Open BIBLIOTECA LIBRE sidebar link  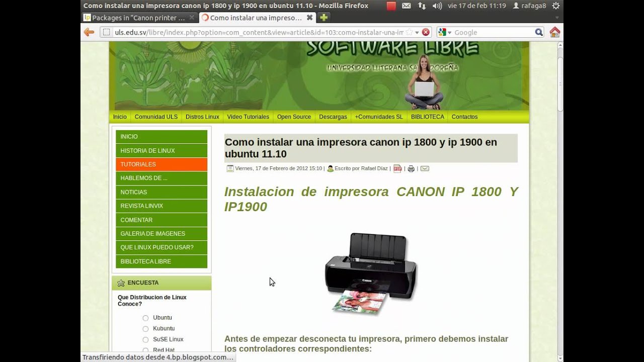(162, 261)
